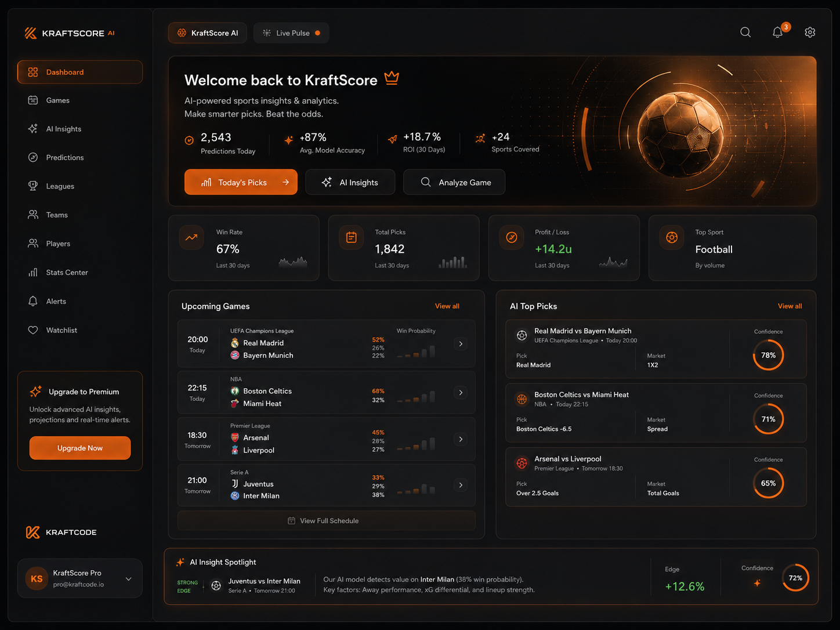Screen dimensions: 840x630
Task: Expand Boston Celtics vs Miami Heat chevron
Action: coord(461,393)
